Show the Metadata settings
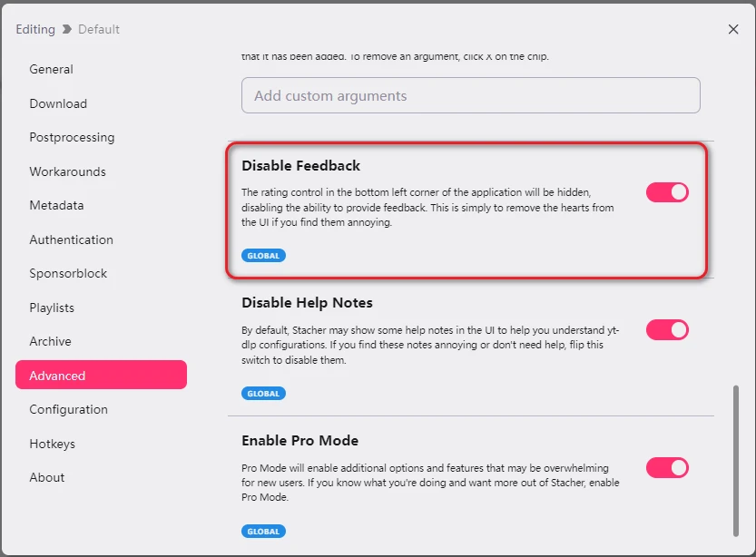The height and width of the screenshot is (557, 756). point(56,205)
